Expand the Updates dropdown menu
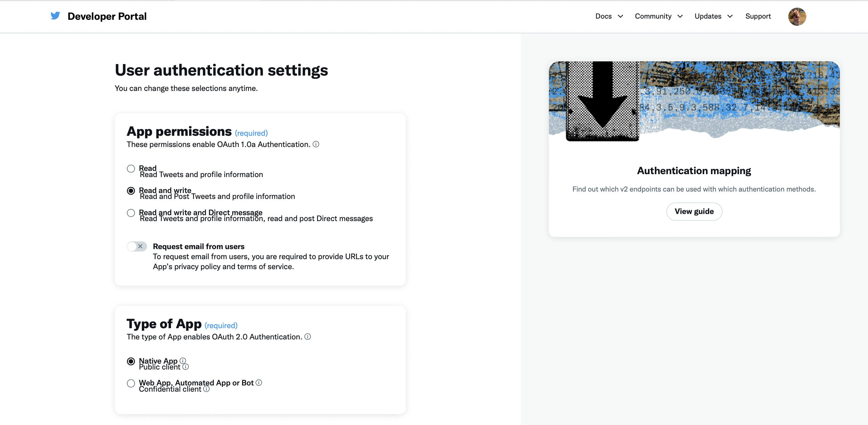The width and height of the screenshot is (868, 425). [x=713, y=16]
